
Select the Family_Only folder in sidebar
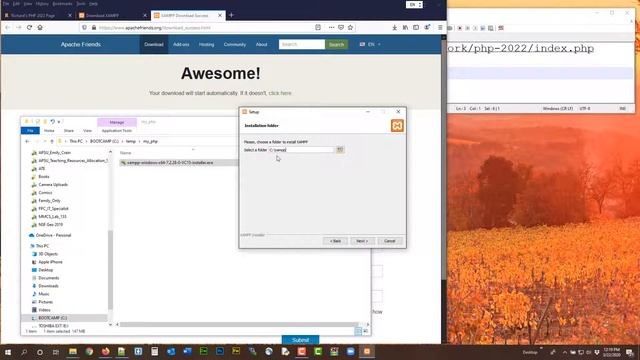coord(49,201)
